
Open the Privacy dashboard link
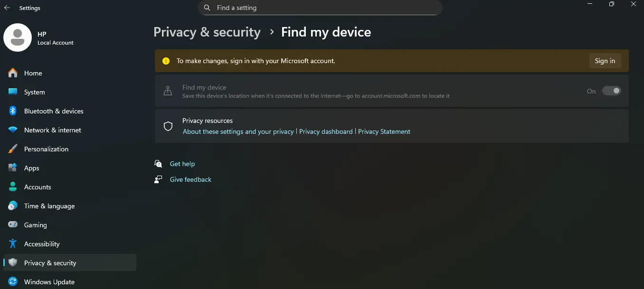(326, 131)
